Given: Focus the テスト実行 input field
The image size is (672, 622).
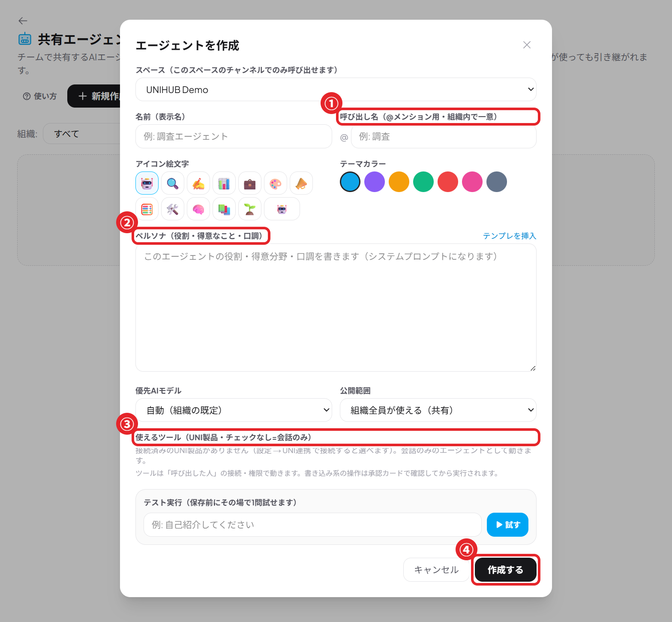Looking at the screenshot, I should 312,525.
